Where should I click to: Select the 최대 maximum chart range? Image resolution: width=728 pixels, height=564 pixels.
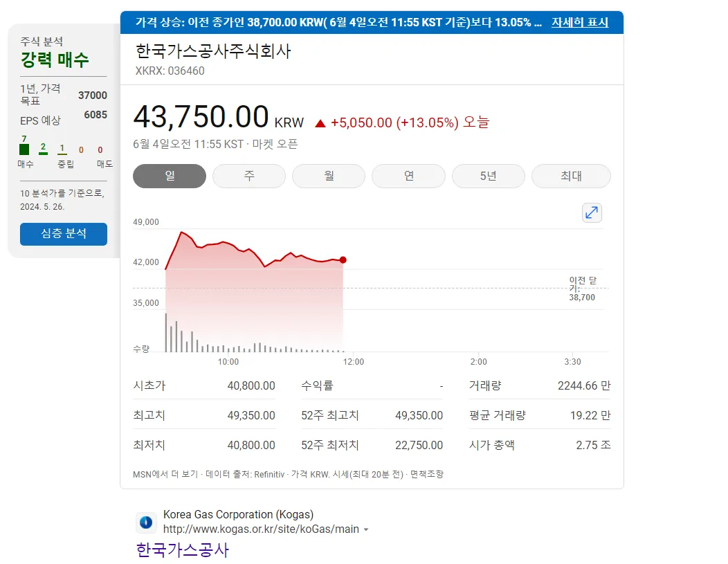(571, 176)
